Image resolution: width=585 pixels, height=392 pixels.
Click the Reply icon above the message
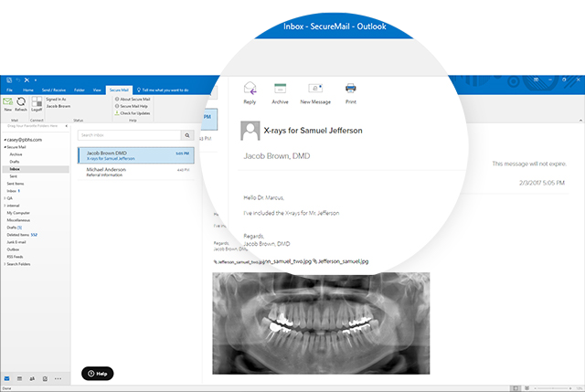[x=250, y=89]
